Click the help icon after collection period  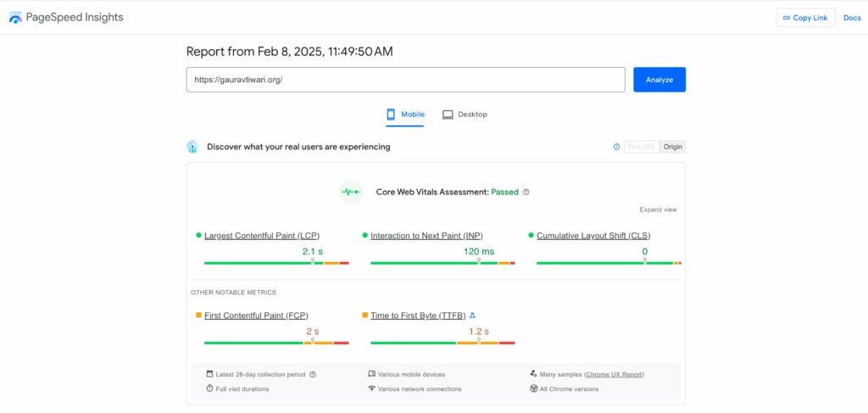coord(313,374)
